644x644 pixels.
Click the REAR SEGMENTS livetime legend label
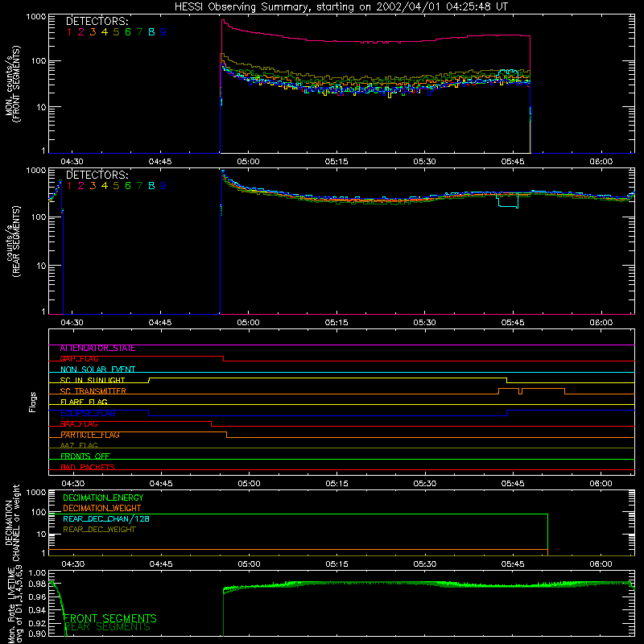[108, 627]
